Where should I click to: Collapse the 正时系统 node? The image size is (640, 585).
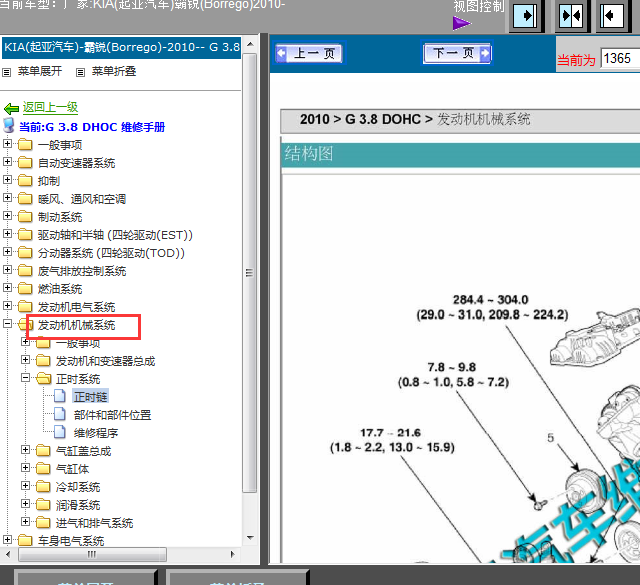(x=25, y=378)
